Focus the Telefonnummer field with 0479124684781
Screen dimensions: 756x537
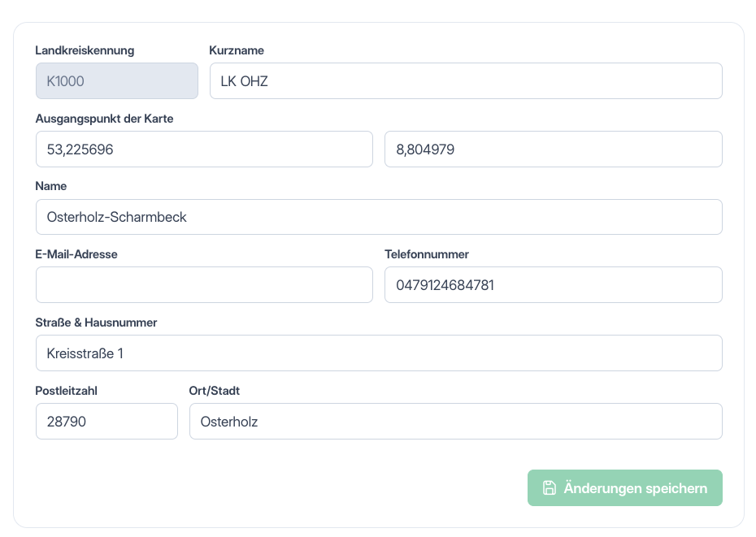pyautogui.click(x=554, y=285)
